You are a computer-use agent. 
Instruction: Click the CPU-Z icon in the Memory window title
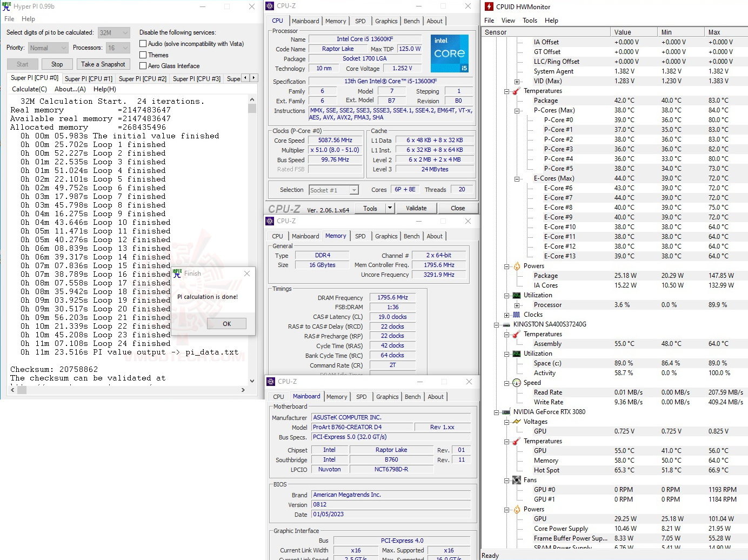270,221
